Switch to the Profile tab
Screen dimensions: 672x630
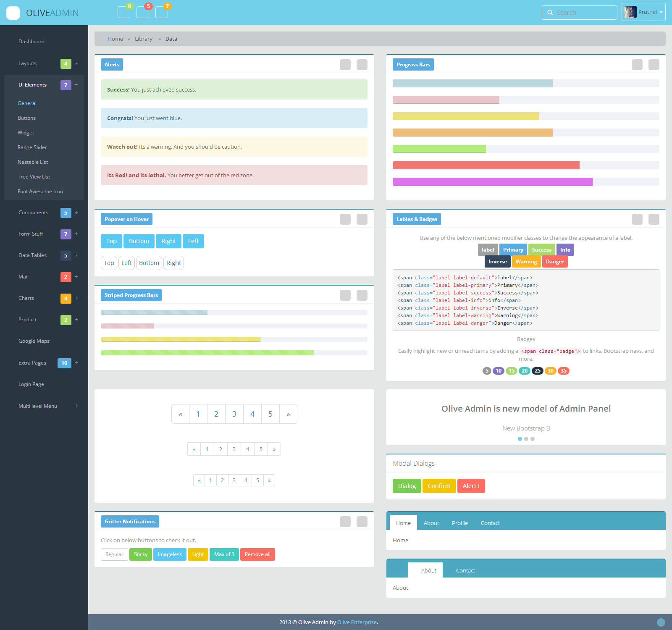pos(460,523)
